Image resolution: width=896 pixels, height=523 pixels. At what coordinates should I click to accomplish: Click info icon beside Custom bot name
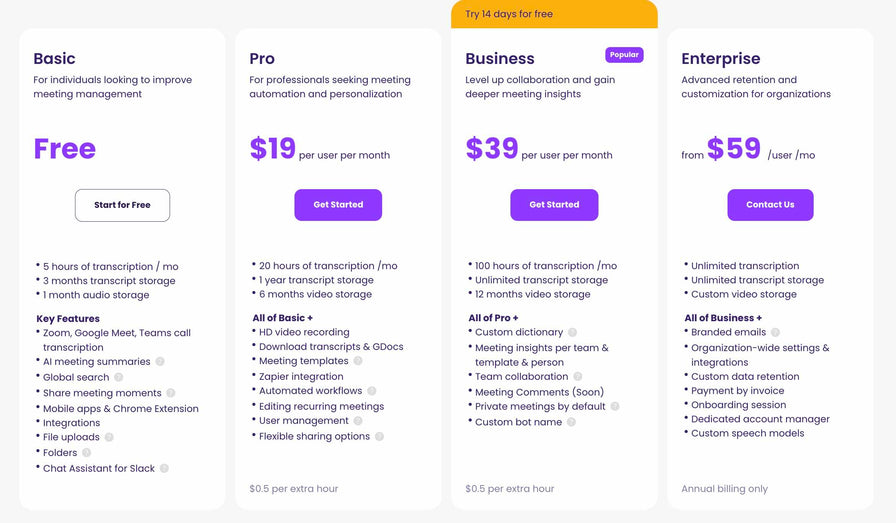(571, 422)
